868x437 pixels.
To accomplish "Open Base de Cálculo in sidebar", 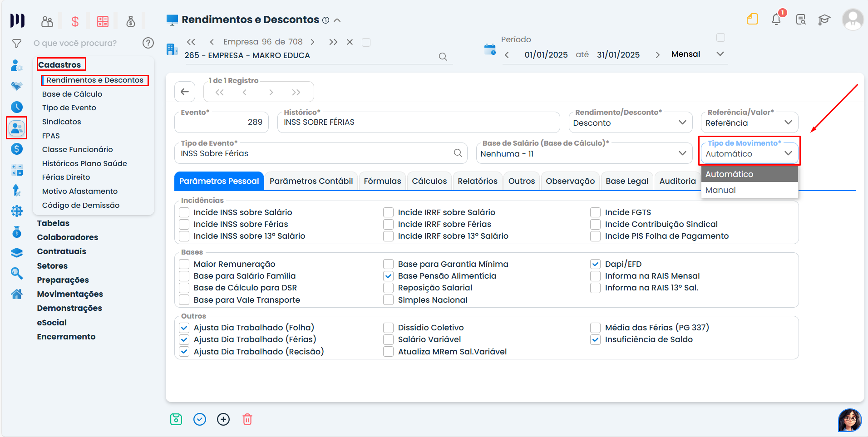I will pyautogui.click(x=72, y=94).
